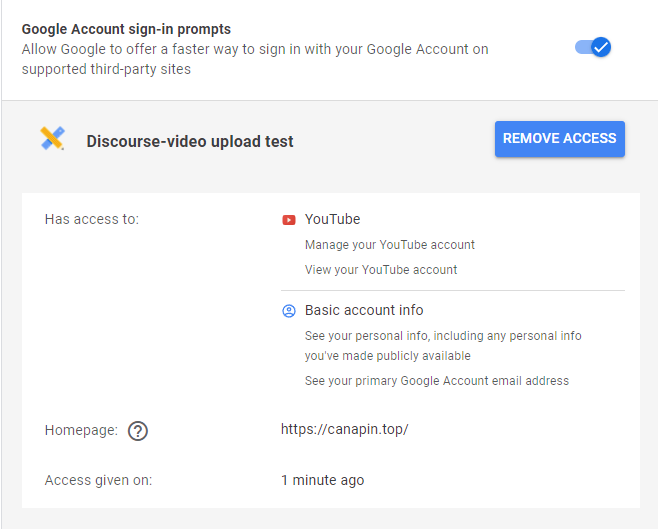Image resolution: width=658 pixels, height=529 pixels.
Task: Select the Discourse-video upload test title
Action: tap(190, 141)
